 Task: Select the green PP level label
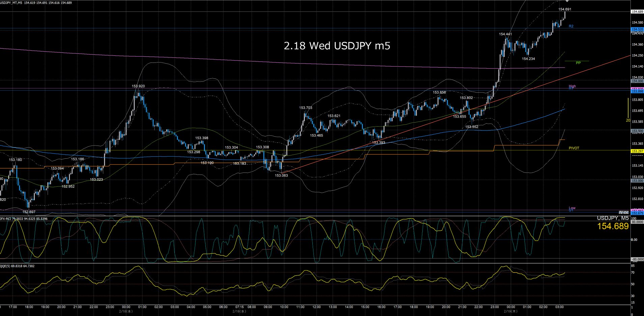[578, 63]
